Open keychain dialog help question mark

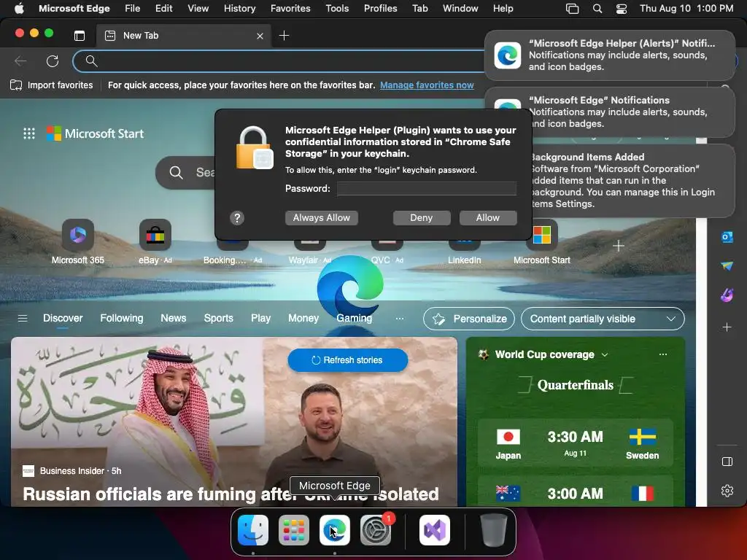pos(237,218)
